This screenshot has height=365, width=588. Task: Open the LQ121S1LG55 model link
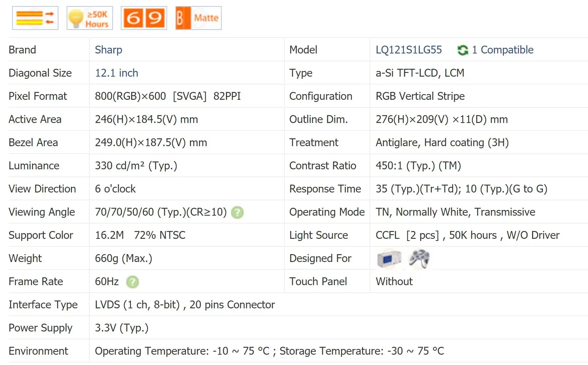point(408,50)
